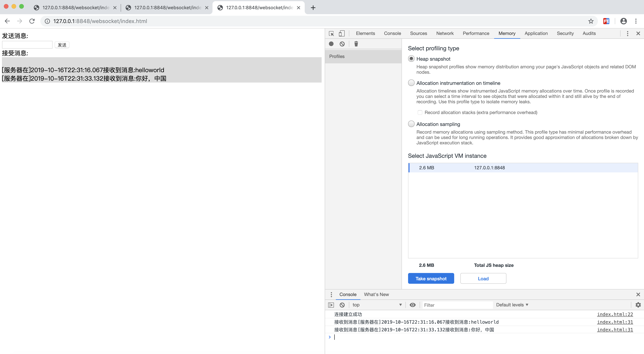Screen dimensions: 644x354
Task: Clear the console with the ban icon
Action: coord(342,305)
